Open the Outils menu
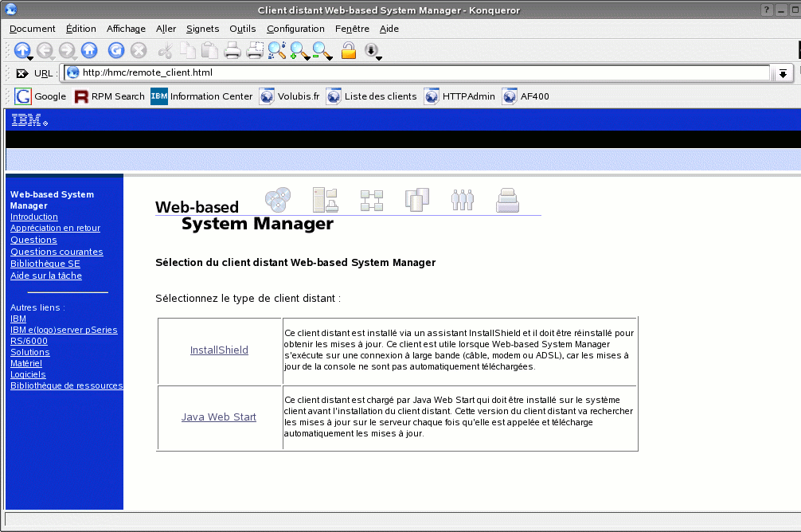801x532 pixels. tap(243, 29)
